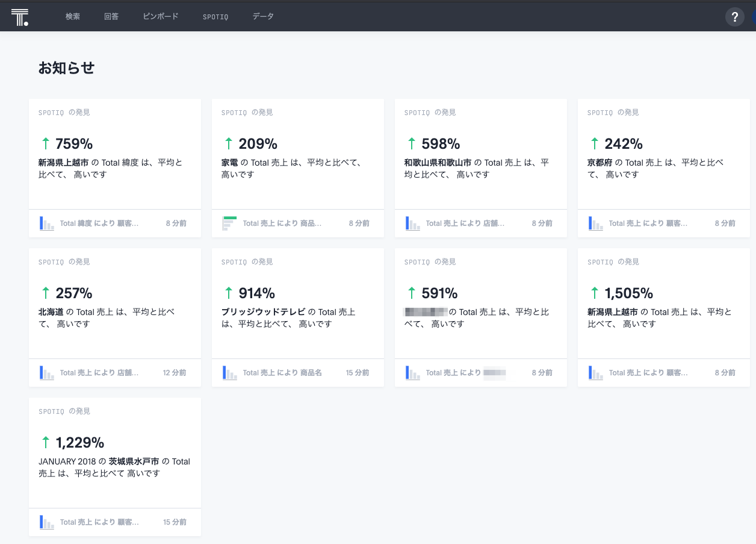Viewport: 756px width, 544px height.
Task: Open the データ section
Action: (263, 16)
